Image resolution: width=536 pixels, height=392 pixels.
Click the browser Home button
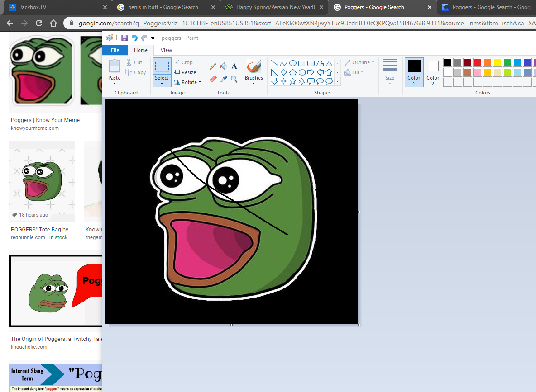point(53,23)
